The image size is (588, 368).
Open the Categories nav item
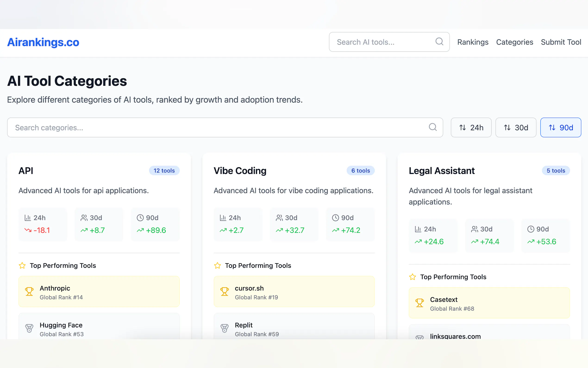coord(514,42)
